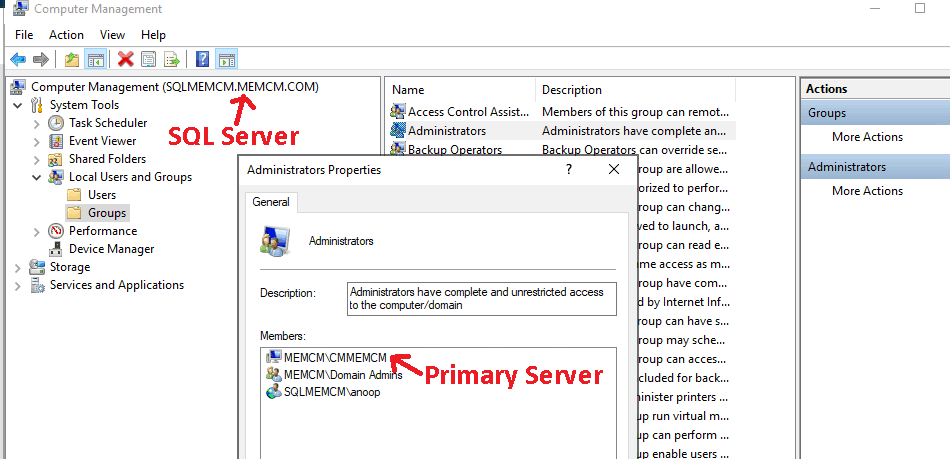Click the Description text field in dialog
Screen dimensions: 950x459
coord(482,299)
